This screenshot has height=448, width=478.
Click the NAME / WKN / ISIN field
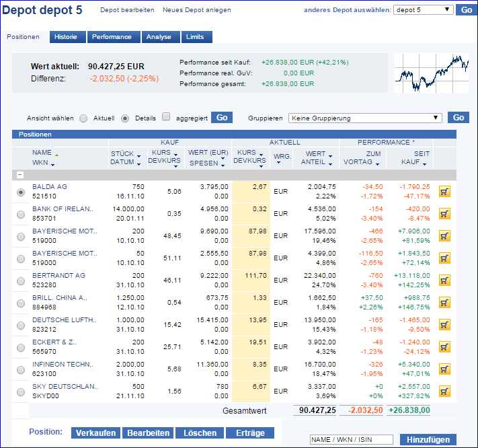tap(351, 439)
